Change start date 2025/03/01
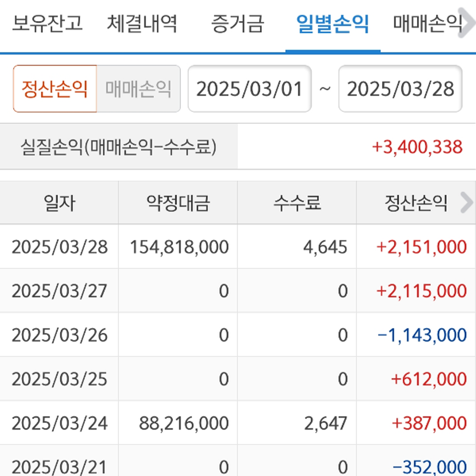476x476 pixels. pos(250,89)
